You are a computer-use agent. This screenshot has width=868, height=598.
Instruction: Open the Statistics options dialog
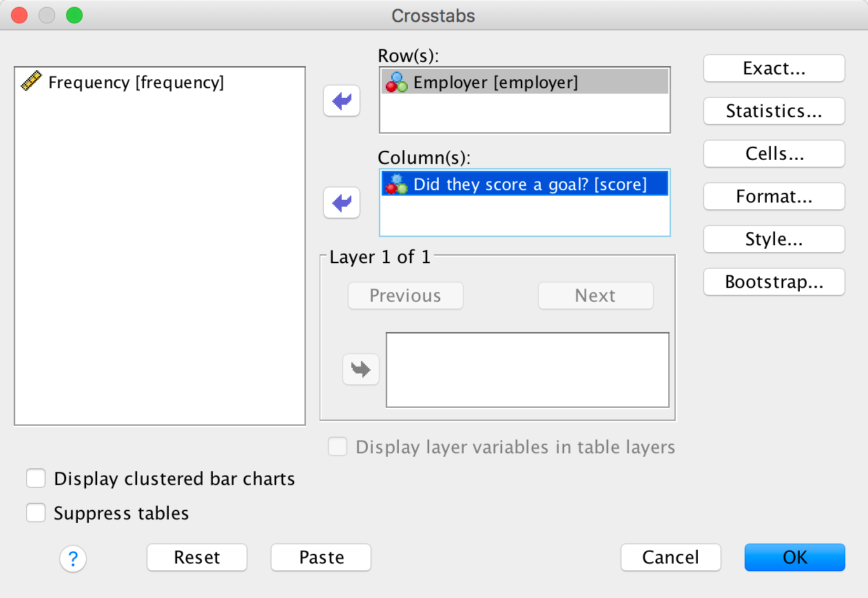point(774,112)
